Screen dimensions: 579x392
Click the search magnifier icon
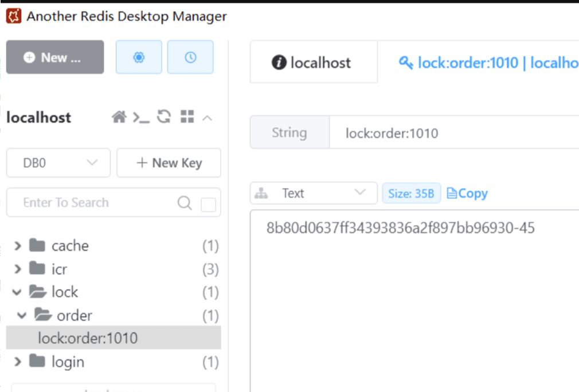pyautogui.click(x=185, y=203)
